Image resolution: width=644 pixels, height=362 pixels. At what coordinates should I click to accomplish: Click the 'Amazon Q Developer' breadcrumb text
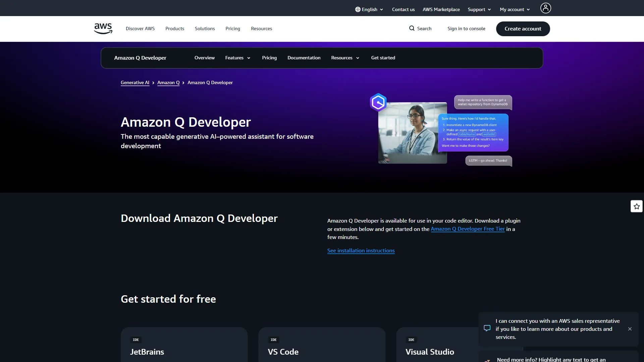click(x=210, y=82)
